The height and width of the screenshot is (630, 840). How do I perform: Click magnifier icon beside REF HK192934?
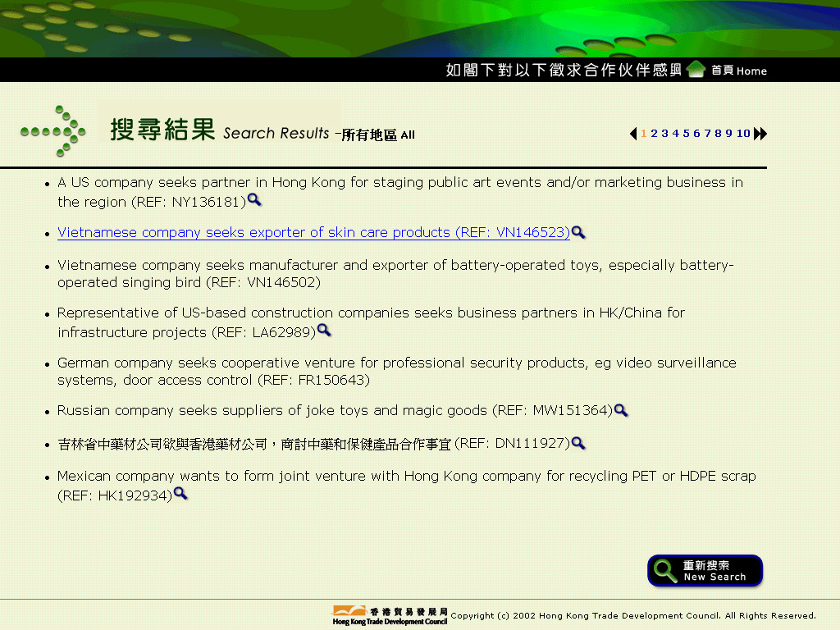click(x=180, y=494)
